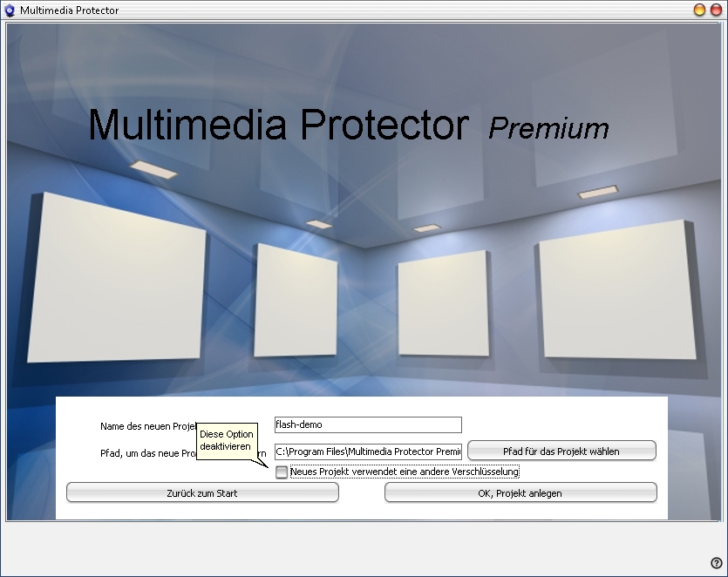Go back via 'Zurück zum Start'

[x=202, y=493]
